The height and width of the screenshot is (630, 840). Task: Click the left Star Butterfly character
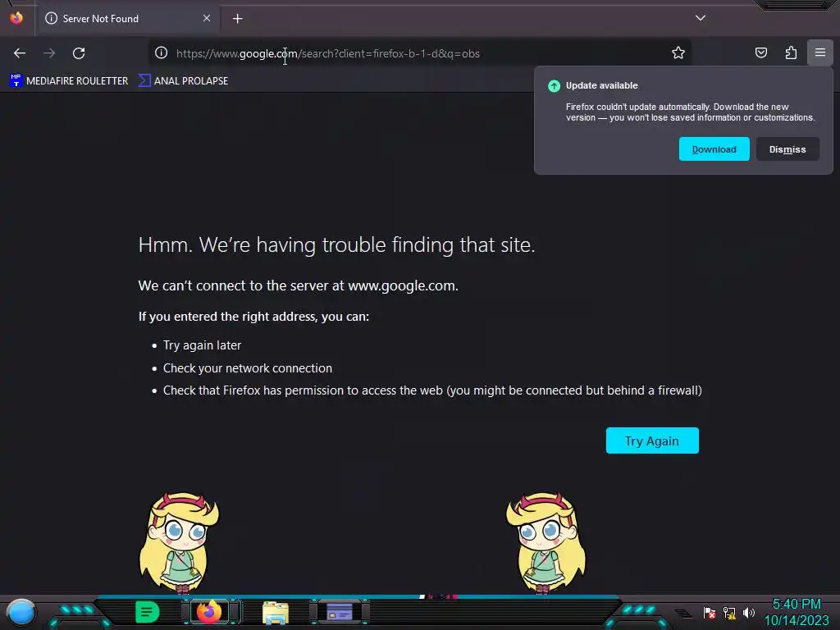click(x=179, y=543)
